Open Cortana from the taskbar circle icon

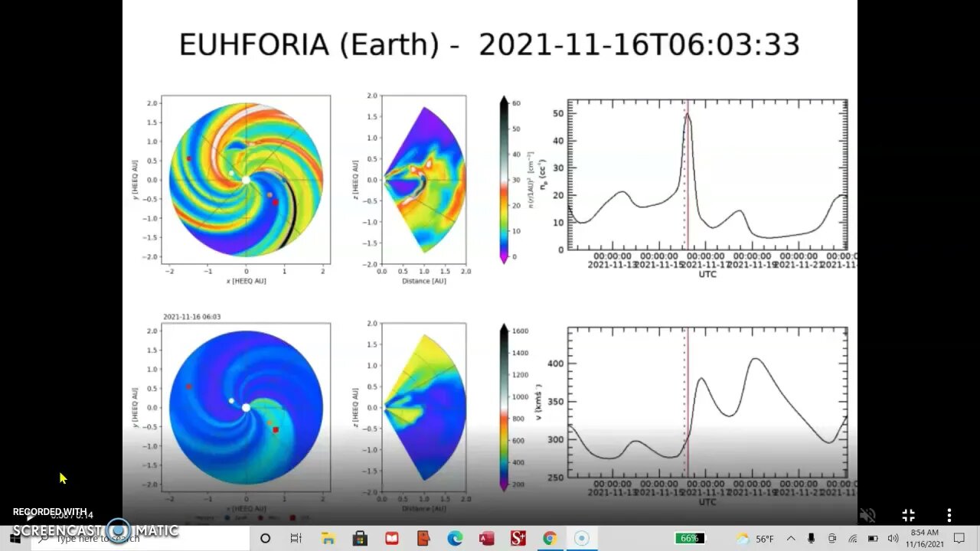265,539
